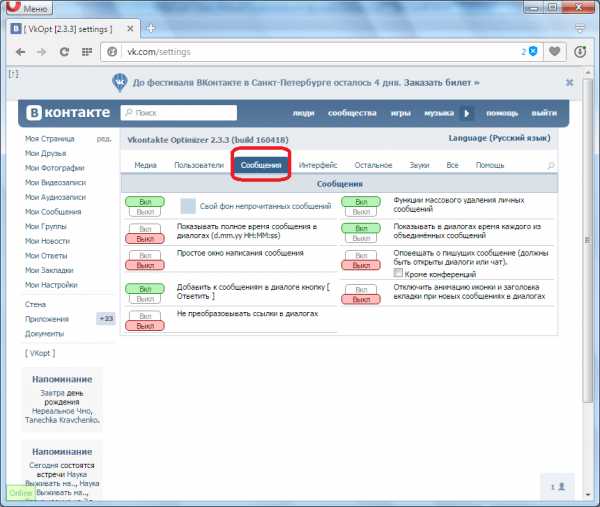Go back to previous page
Screen dimensions: 600x507
[x=20, y=52]
